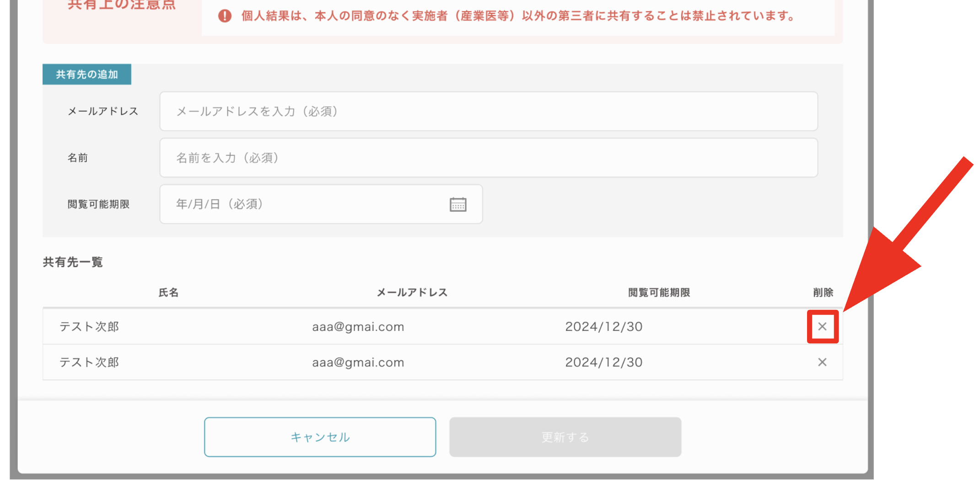Click the 共有上の注意点 heading
The width and height of the screenshot is (980, 488).
121,5
